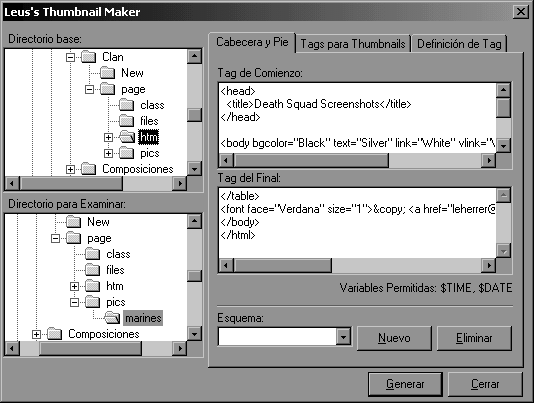Select the Clan folder icon in base directory
The image size is (534, 403).
pyautogui.click(x=89, y=57)
